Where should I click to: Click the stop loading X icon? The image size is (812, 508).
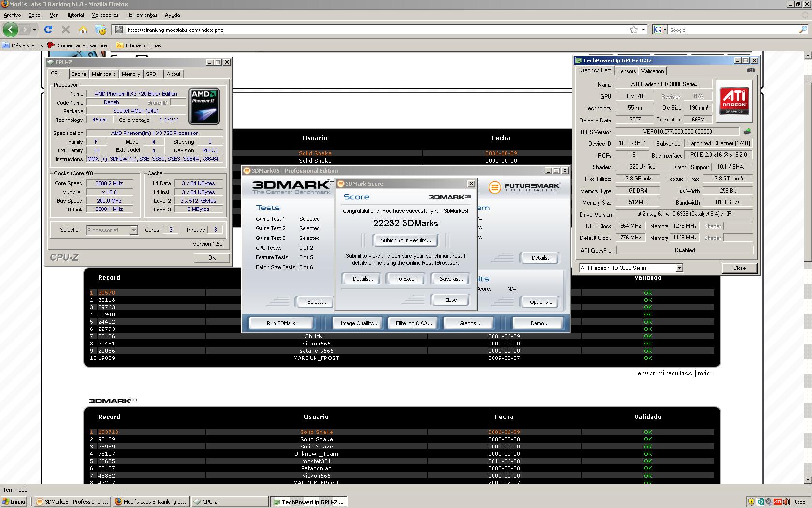[66, 30]
